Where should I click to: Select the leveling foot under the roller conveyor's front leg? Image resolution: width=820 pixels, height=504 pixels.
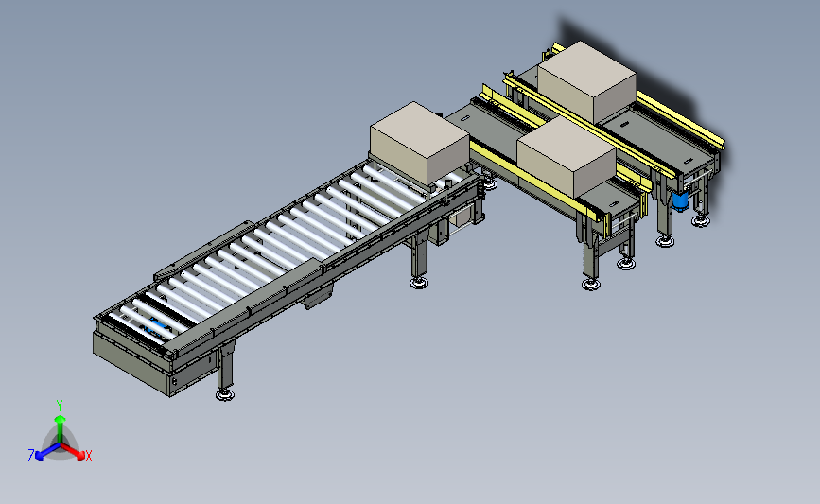click(225, 394)
